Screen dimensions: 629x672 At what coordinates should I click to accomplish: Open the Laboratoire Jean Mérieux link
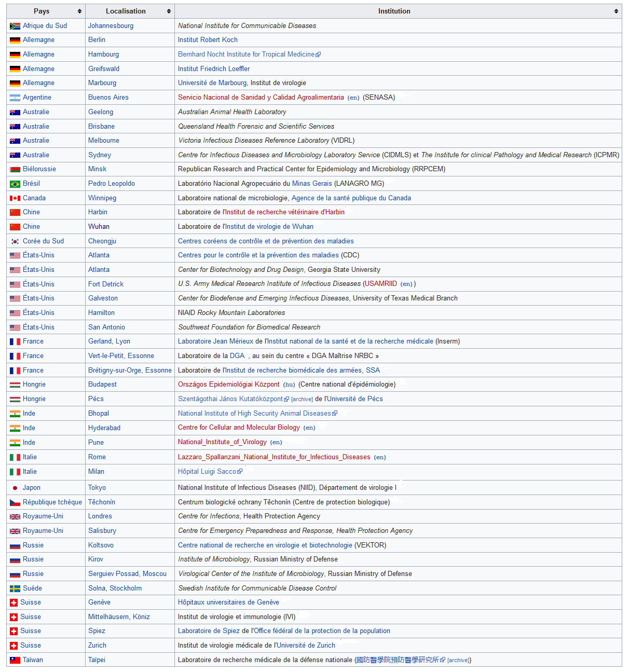click(x=215, y=341)
